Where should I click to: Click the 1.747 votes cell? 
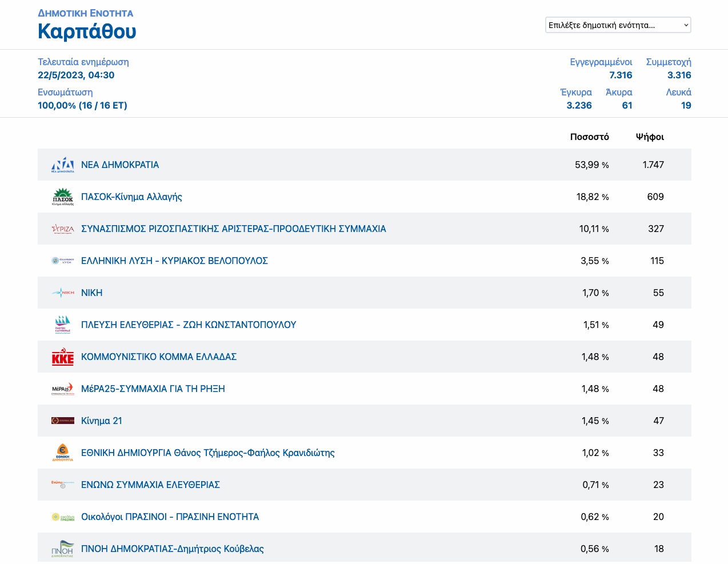point(653,165)
